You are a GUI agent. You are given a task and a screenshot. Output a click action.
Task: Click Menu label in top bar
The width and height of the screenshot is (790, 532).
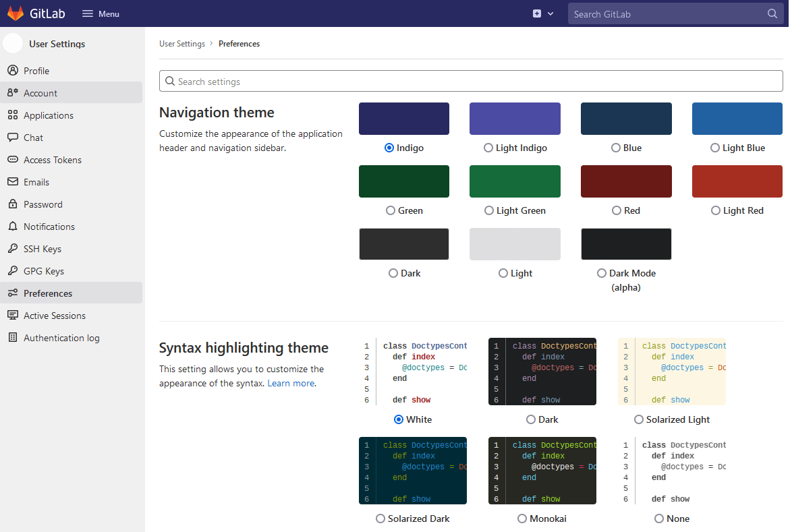pos(109,14)
